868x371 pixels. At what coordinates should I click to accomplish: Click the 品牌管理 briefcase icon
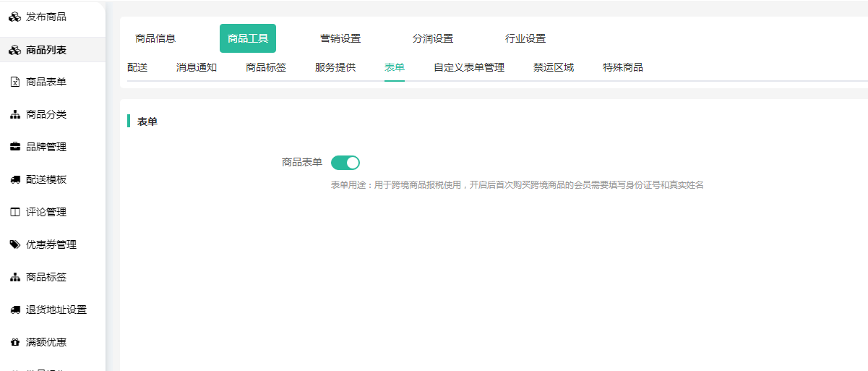click(x=14, y=148)
